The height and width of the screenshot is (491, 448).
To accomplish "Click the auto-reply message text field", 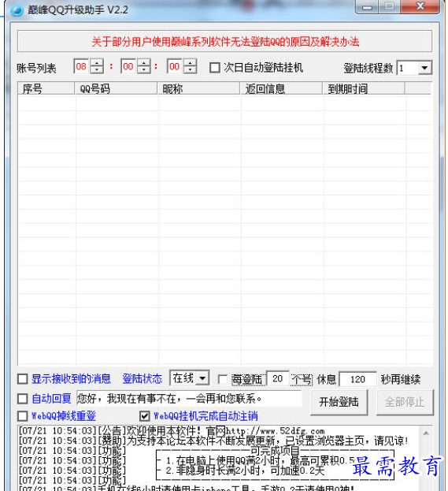I will [189, 399].
